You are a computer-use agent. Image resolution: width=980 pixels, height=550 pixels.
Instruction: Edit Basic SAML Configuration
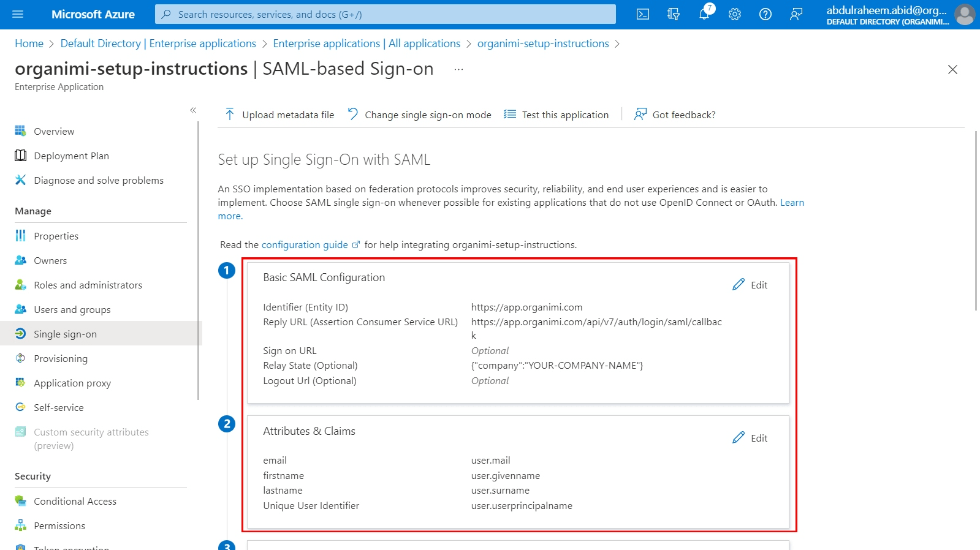pyautogui.click(x=750, y=285)
